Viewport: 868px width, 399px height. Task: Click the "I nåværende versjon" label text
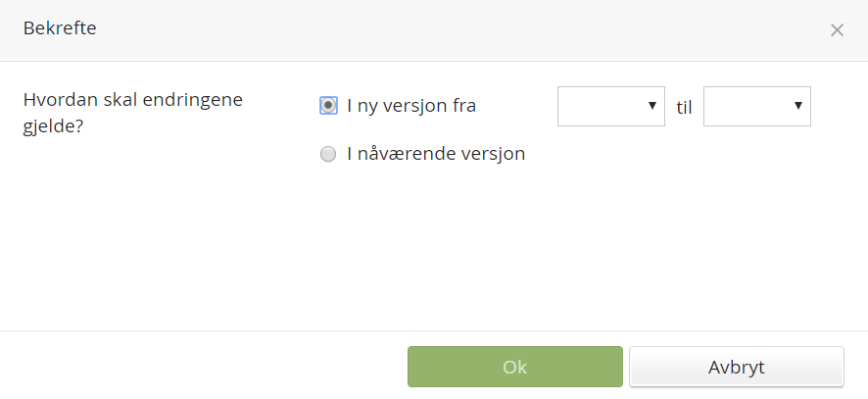436,154
